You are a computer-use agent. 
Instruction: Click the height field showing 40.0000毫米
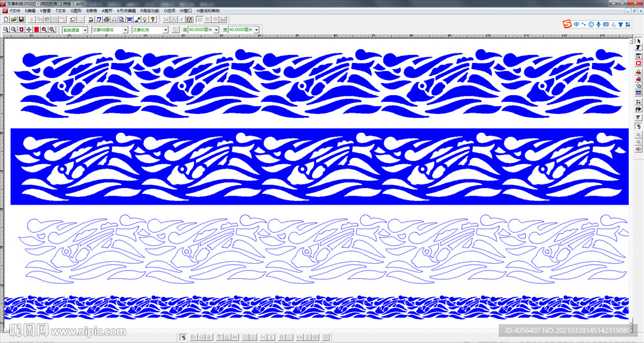(x=200, y=30)
